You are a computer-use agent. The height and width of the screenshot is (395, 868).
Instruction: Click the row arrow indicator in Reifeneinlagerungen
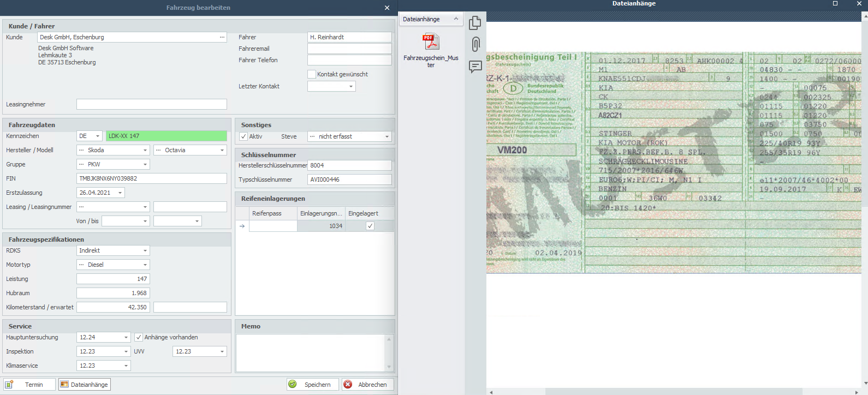242,226
